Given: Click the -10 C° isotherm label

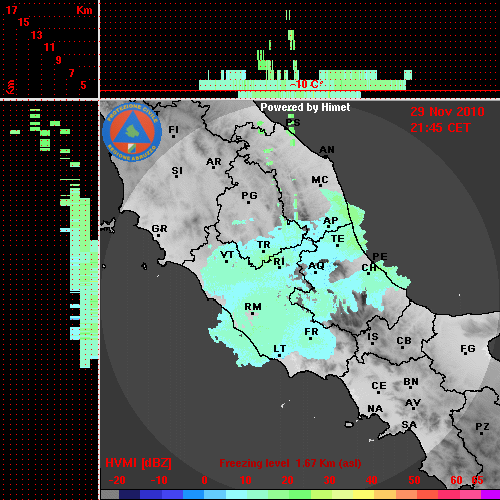Looking at the screenshot, I should (306, 84).
